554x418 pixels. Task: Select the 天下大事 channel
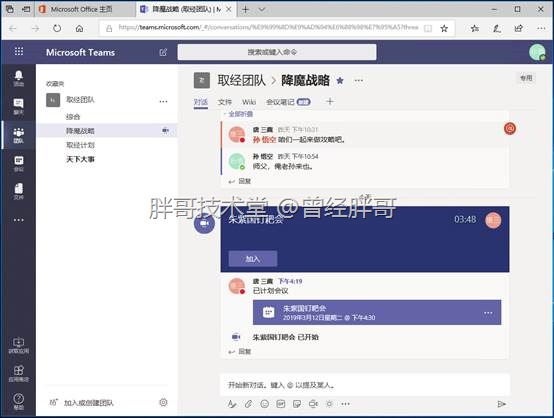coord(81,159)
